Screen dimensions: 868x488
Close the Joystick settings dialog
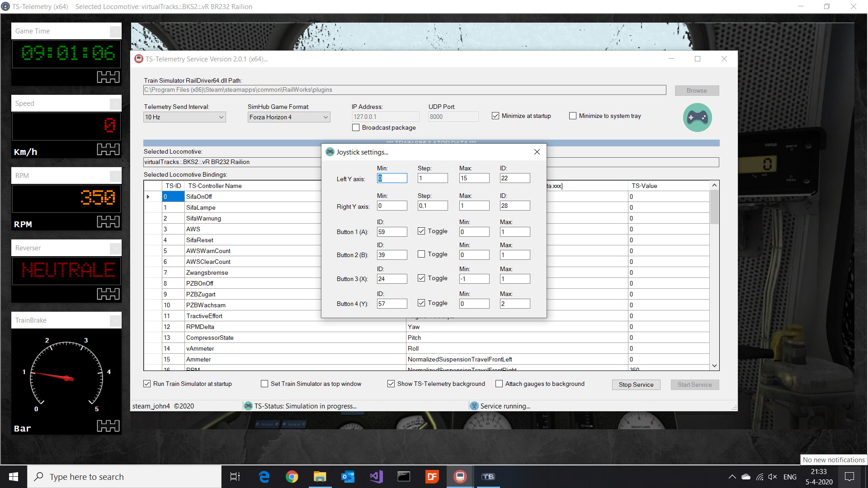[537, 152]
